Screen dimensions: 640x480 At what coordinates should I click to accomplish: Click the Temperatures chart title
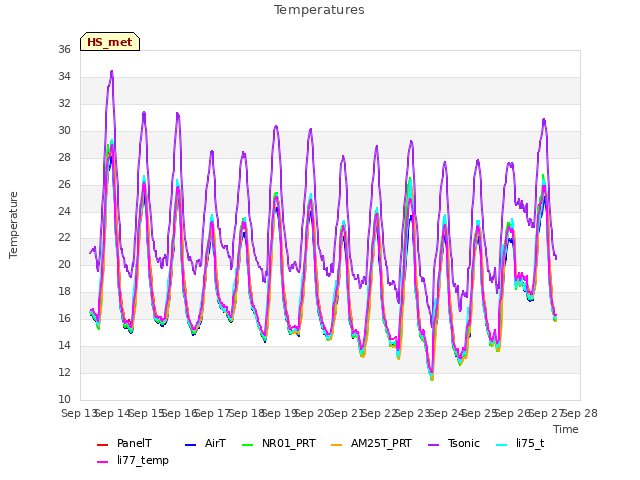coord(319,10)
